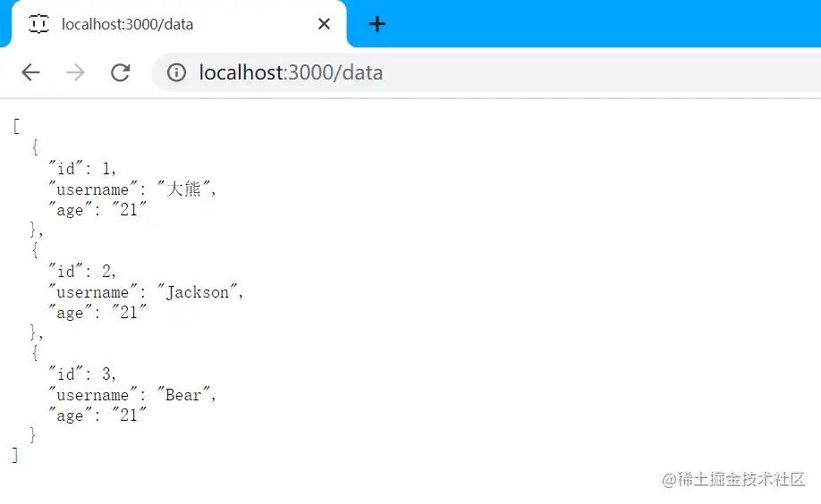
Task: Click the back navigation arrow
Action: [x=31, y=72]
